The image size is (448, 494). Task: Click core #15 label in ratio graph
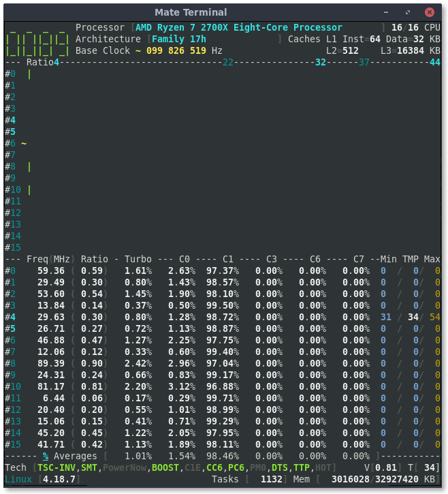13,247
